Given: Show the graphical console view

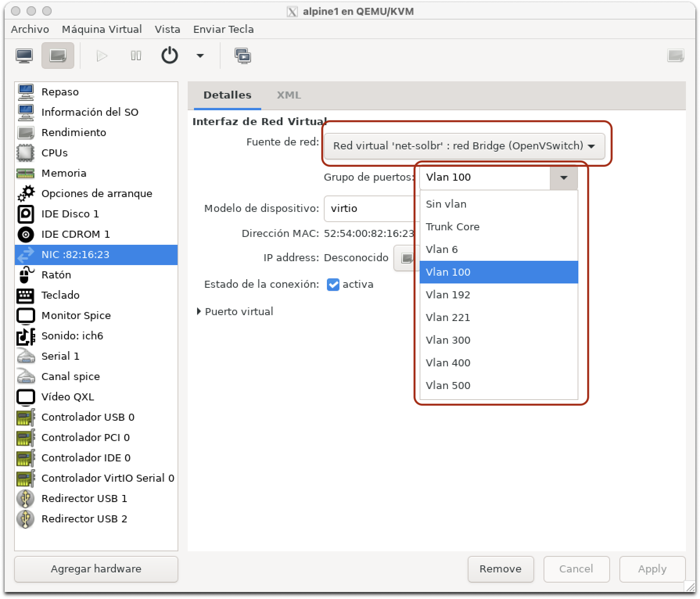Looking at the screenshot, I should click(24, 56).
